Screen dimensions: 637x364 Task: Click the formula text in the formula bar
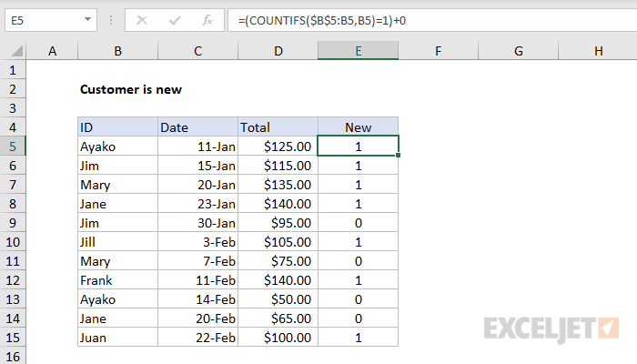(x=322, y=20)
